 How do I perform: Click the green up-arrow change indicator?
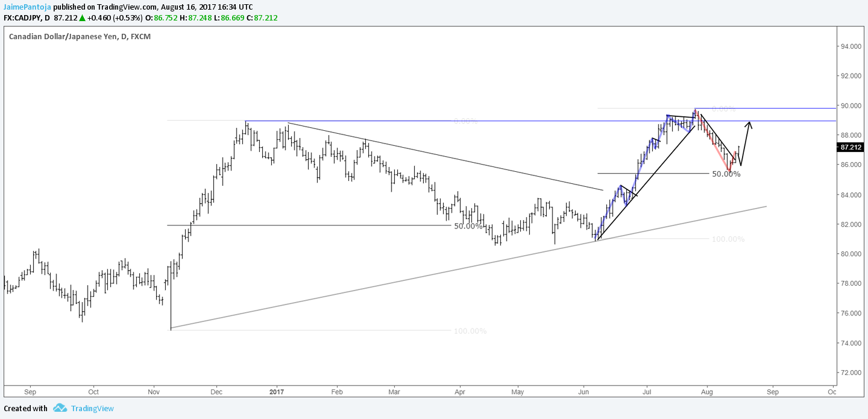tap(82, 18)
